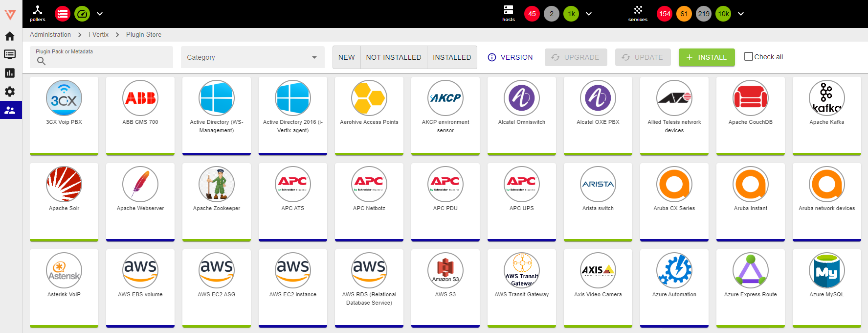Click the green latency gauge icon
This screenshot has width=868, height=333.
tap(82, 14)
